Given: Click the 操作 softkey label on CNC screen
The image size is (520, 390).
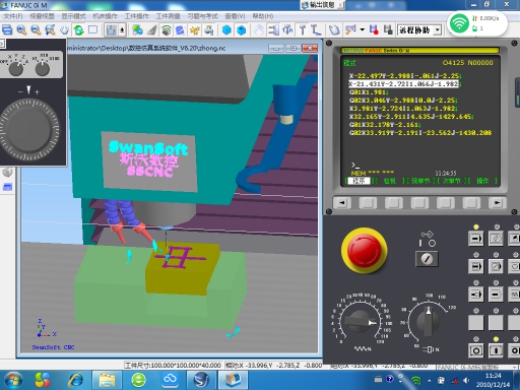Looking at the screenshot, I should tap(482, 181).
